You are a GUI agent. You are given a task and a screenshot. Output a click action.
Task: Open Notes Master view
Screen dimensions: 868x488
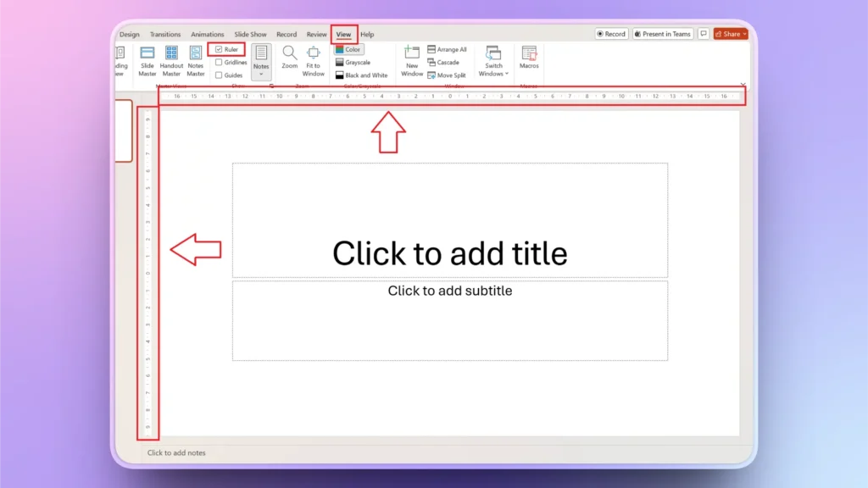pyautogui.click(x=196, y=61)
